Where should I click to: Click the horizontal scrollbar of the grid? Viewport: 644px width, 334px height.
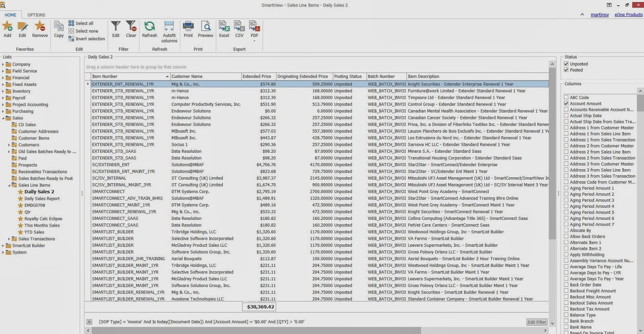tap(256, 330)
